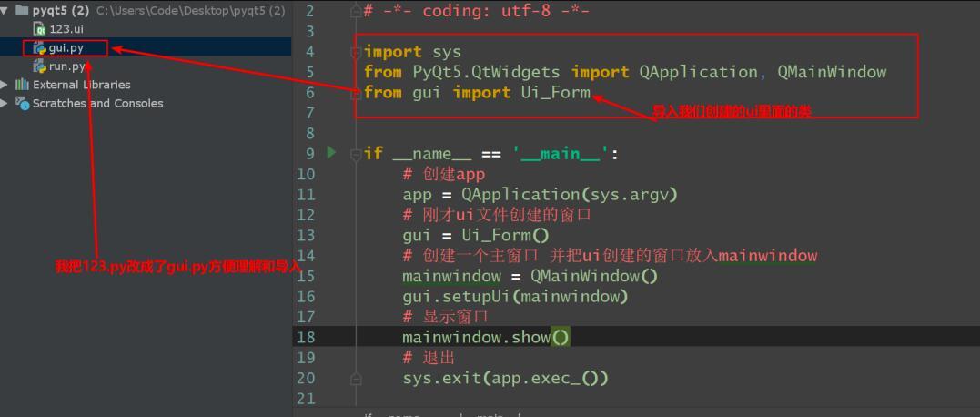
Task: Click the '# 创建app' comment on line 10
Action: point(444,174)
